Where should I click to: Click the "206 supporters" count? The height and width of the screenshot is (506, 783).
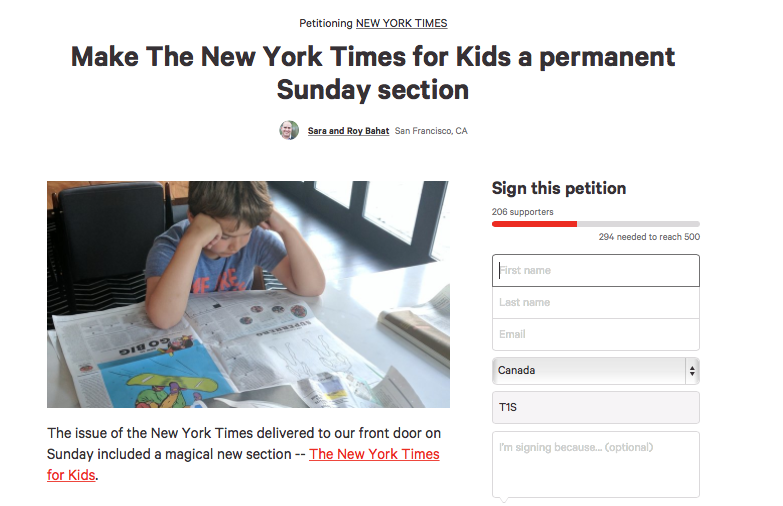(522, 212)
